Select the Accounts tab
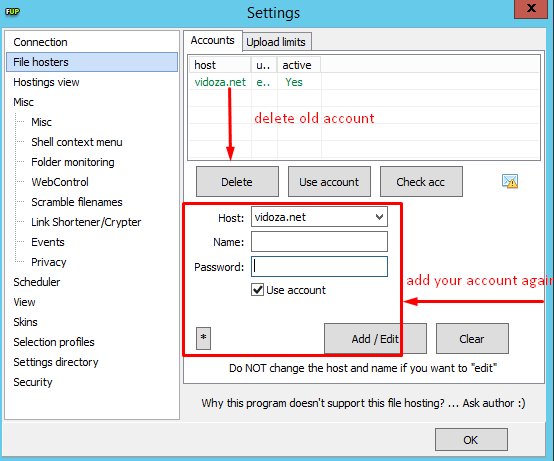The width and height of the screenshot is (554, 461). [212, 41]
